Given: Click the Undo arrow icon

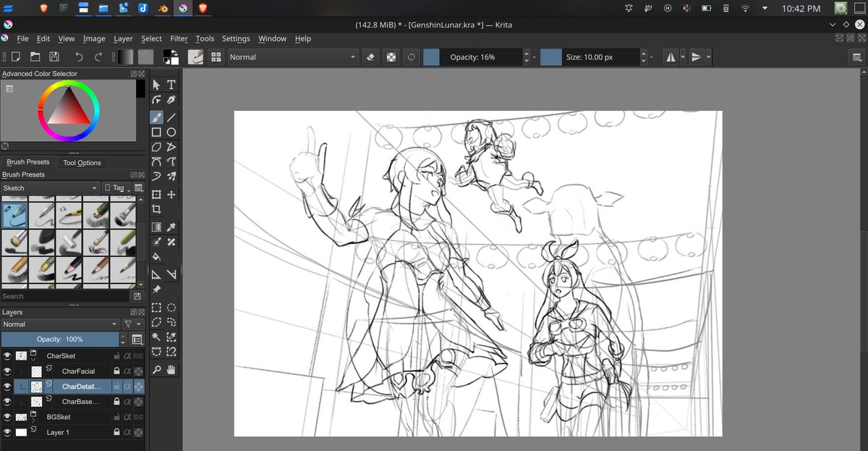Looking at the screenshot, I should tap(79, 57).
